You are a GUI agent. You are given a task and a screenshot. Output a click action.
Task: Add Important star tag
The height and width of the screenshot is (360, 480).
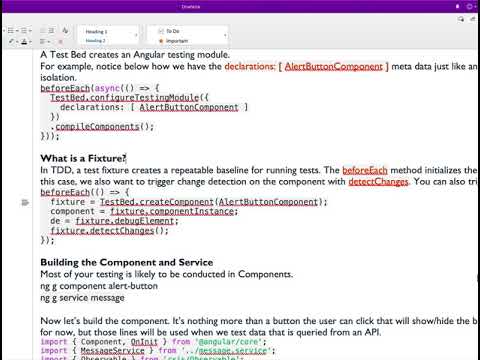tap(174, 41)
